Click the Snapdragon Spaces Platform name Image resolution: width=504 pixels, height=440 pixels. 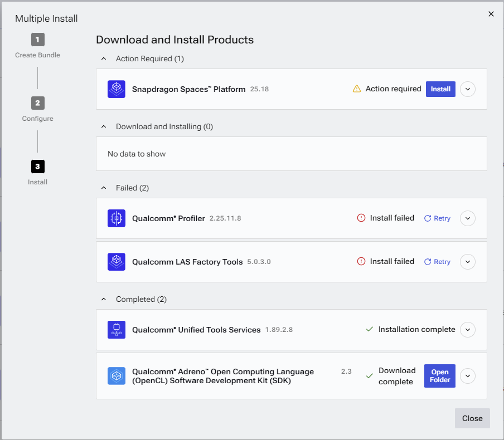tap(188, 89)
